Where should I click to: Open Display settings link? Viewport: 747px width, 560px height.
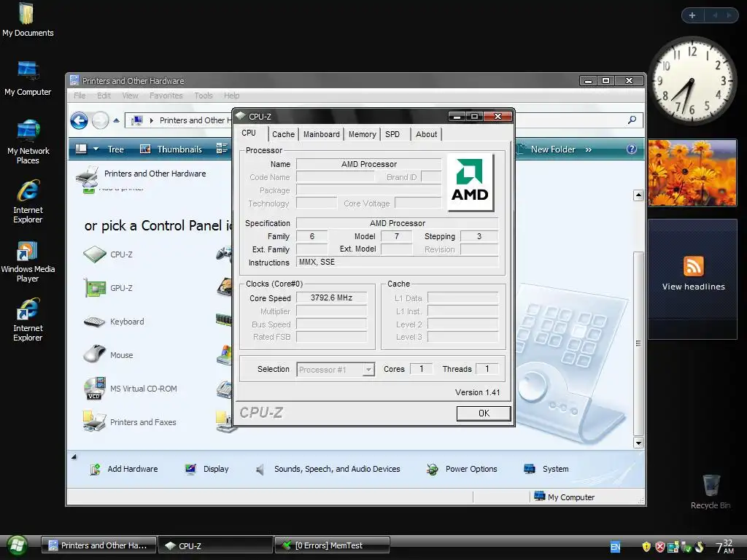point(206,469)
